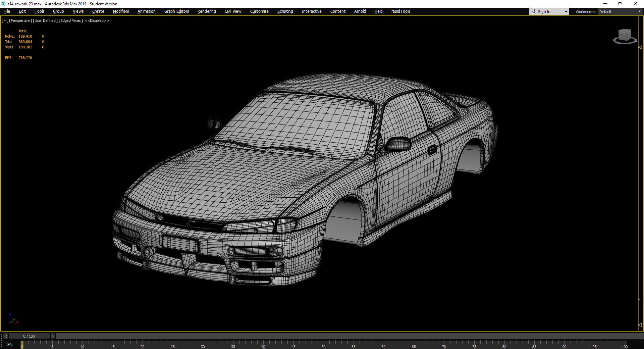Open the Arnold menu
The image size is (644, 349).
point(360,11)
